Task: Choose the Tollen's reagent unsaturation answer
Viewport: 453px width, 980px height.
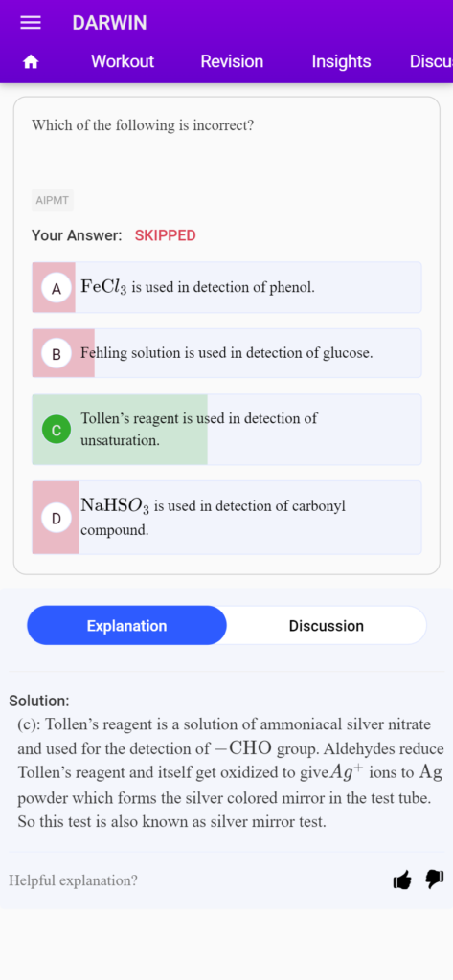Action: [227, 430]
